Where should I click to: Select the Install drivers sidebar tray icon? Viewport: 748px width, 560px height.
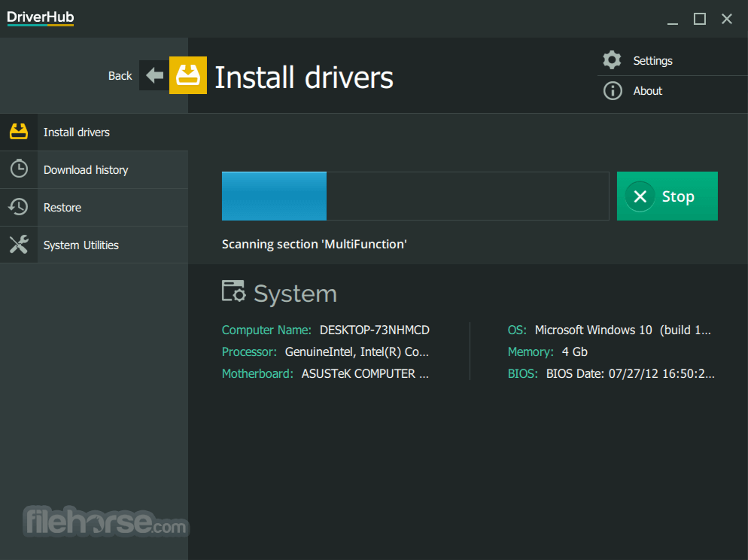[x=19, y=132]
